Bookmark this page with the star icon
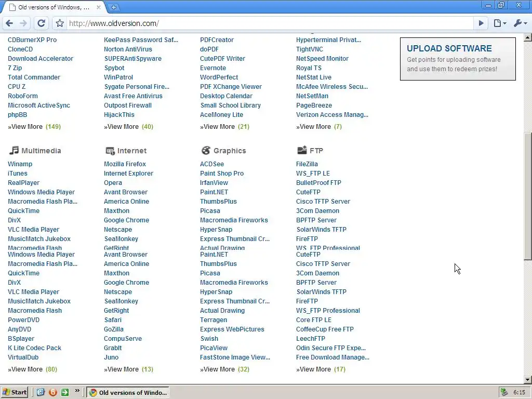Viewport: 532px width, 399px height. 60,23
